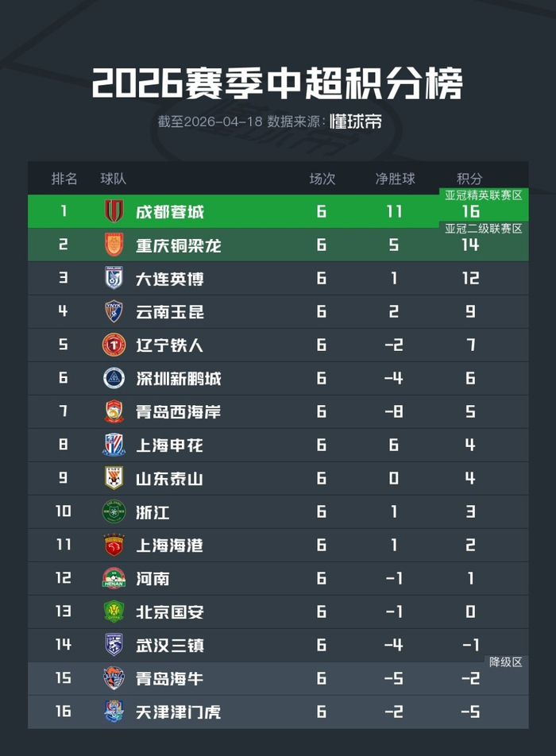Screen dimensions: 556x756
Task: Select the 大连英博 club logo
Action: pyautogui.click(x=114, y=278)
